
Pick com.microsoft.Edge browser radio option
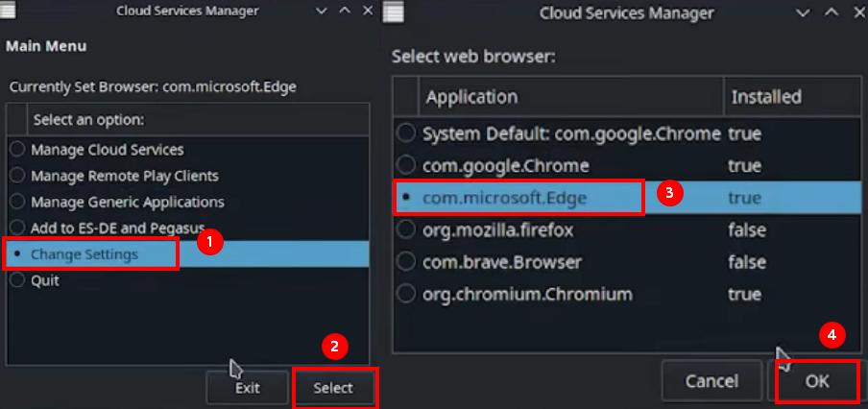pos(406,198)
